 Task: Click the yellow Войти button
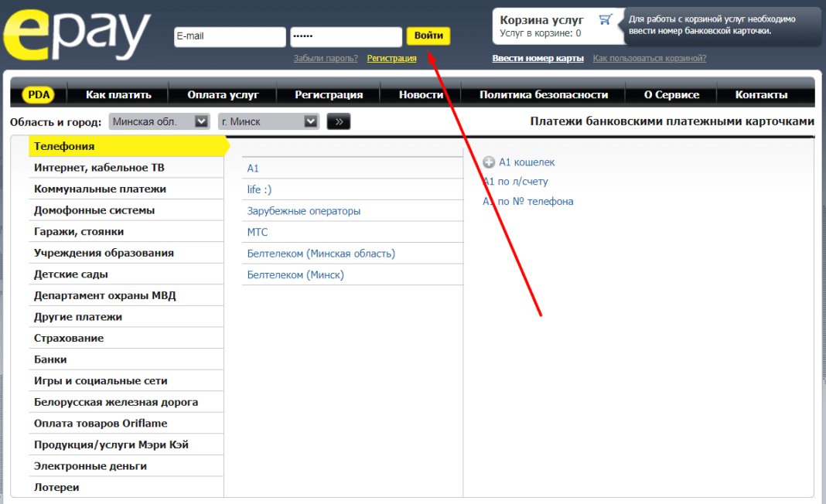click(428, 36)
